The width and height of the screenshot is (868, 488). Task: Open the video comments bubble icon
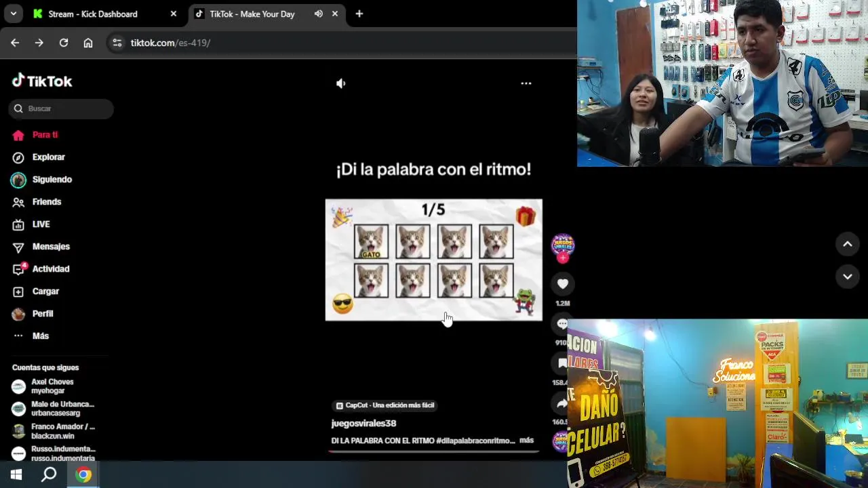pyautogui.click(x=563, y=324)
